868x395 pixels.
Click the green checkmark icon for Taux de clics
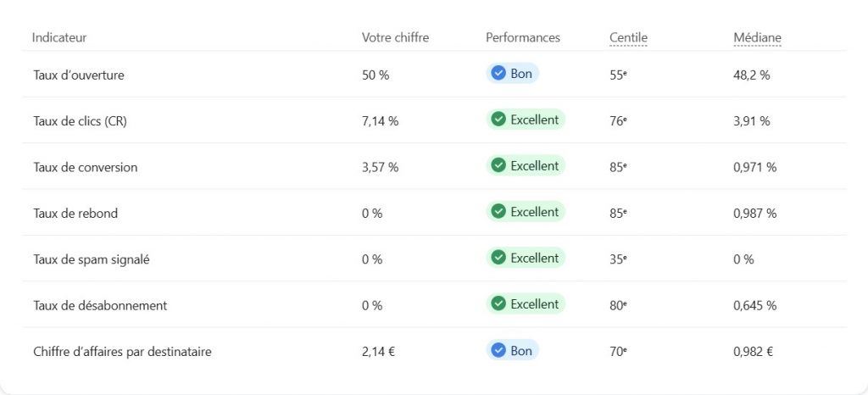(498, 120)
